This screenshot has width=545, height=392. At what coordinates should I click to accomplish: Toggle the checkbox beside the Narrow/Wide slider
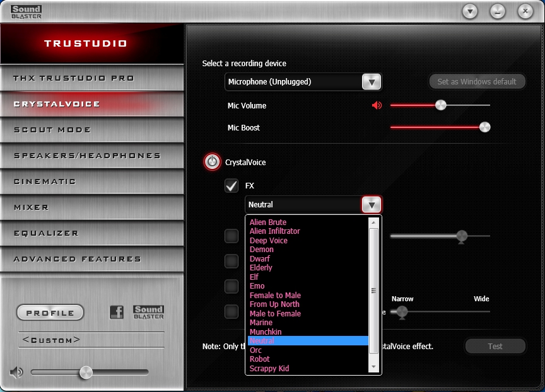231,311
